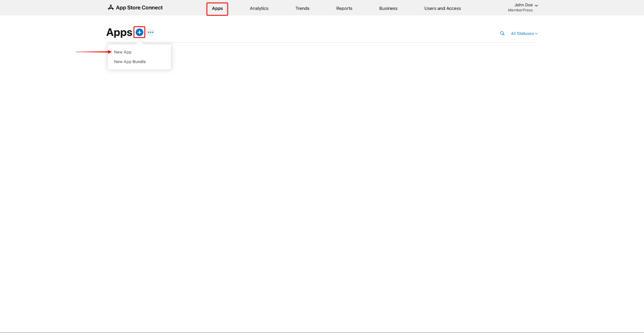Open the John Doe account menu
This screenshot has width=644, height=333.
tap(523, 5)
